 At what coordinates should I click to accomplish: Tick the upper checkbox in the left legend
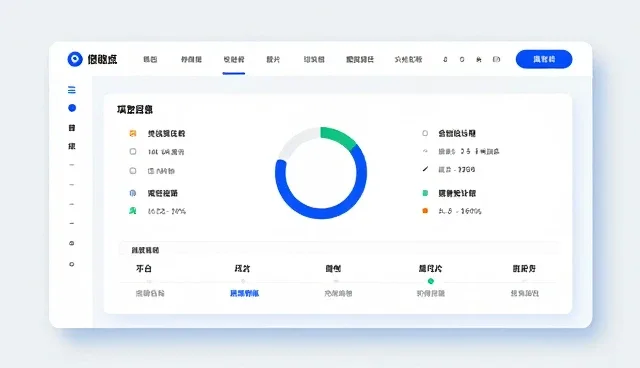(133, 151)
